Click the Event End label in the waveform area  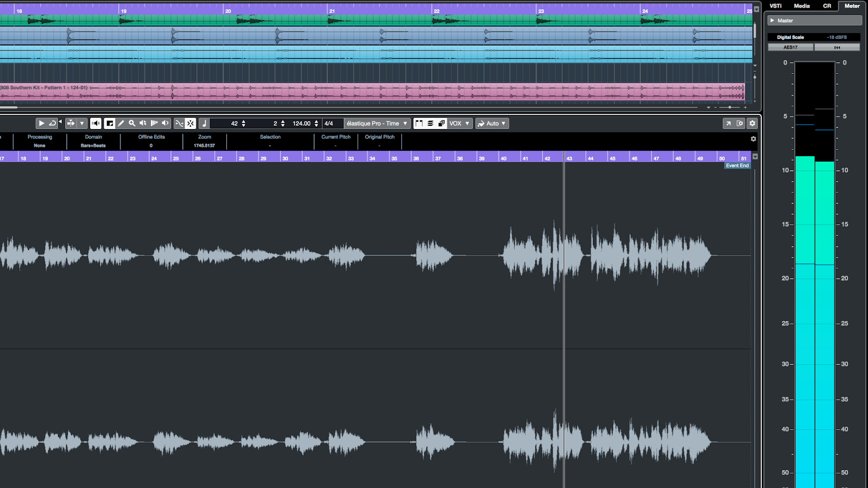point(737,165)
